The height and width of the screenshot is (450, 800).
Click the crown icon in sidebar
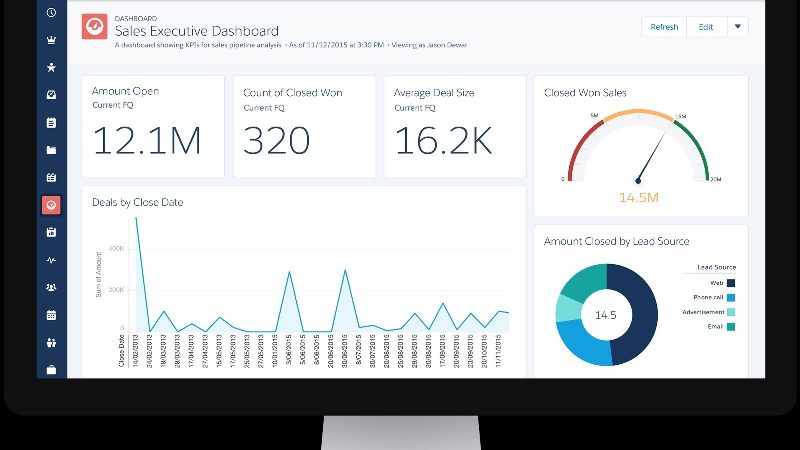pos(51,40)
